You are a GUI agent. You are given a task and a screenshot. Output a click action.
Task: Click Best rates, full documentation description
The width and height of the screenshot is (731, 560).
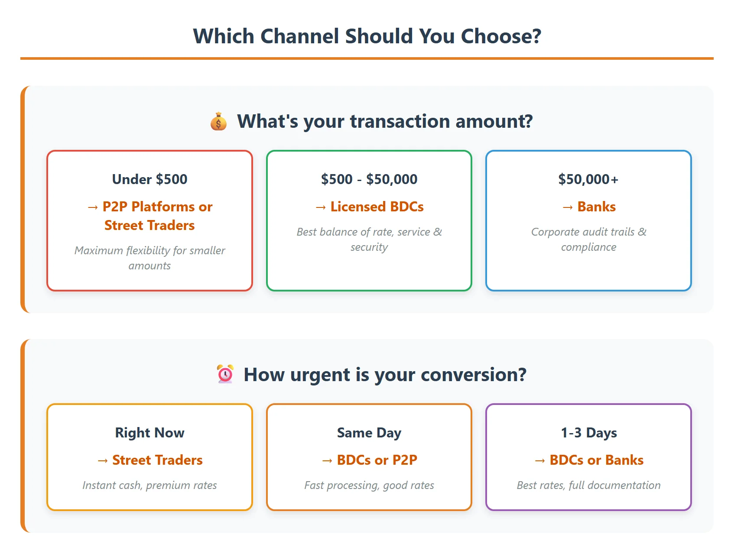tap(588, 485)
